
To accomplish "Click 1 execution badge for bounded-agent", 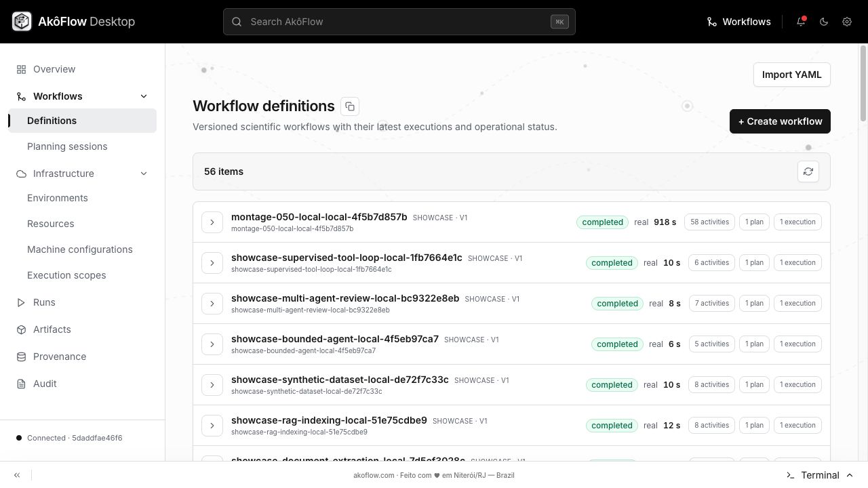I will coord(797,344).
